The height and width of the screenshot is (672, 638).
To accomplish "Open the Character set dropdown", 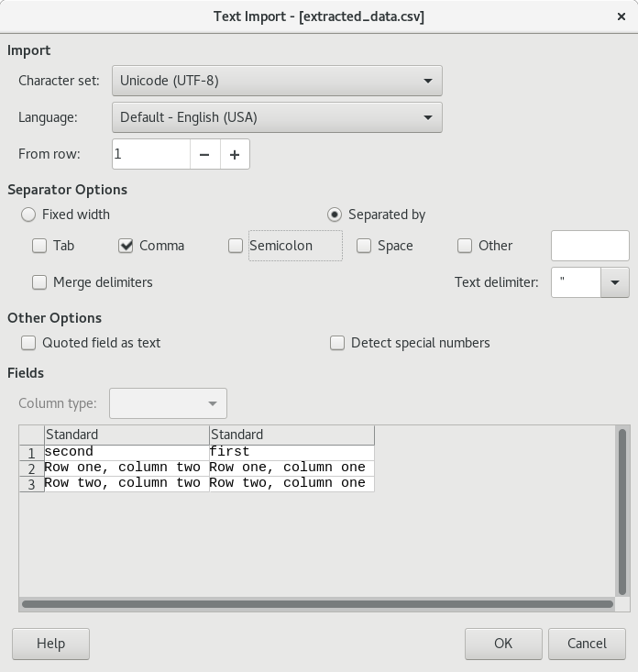I will coord(277,81).
